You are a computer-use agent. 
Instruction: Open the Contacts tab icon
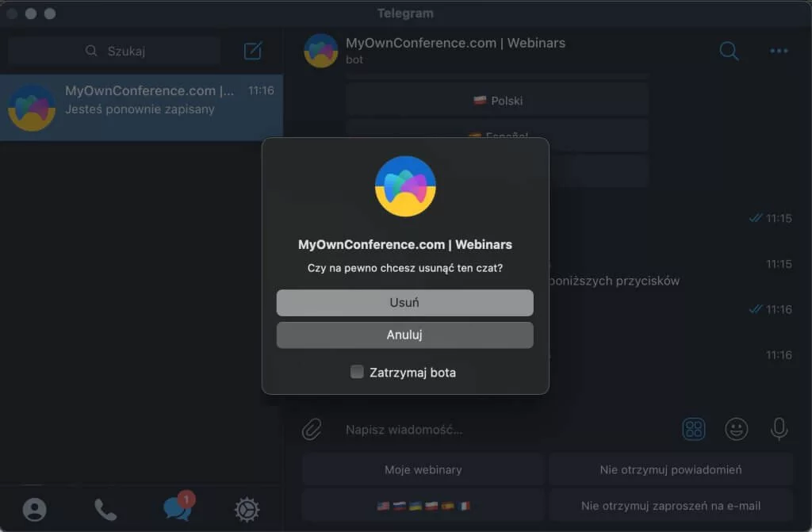click(x=35, y=510)
